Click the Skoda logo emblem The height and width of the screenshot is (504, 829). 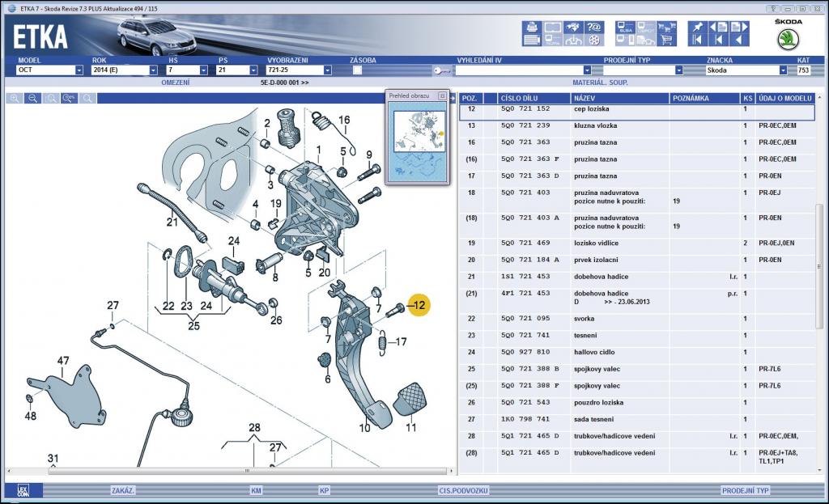788,40
